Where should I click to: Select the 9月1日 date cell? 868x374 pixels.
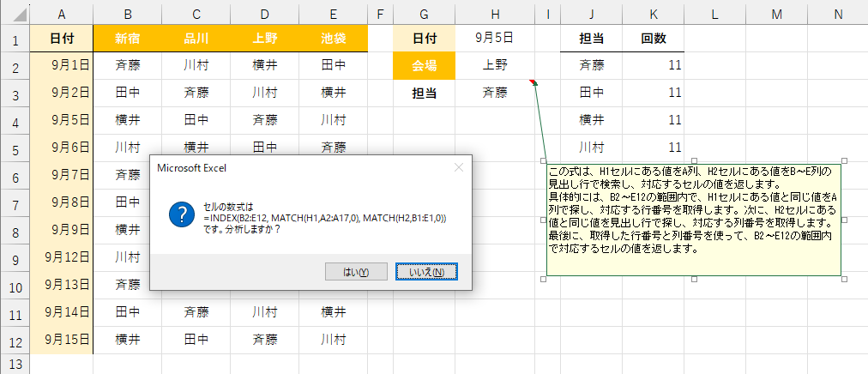pyautogui.click(x=62, y=66)
